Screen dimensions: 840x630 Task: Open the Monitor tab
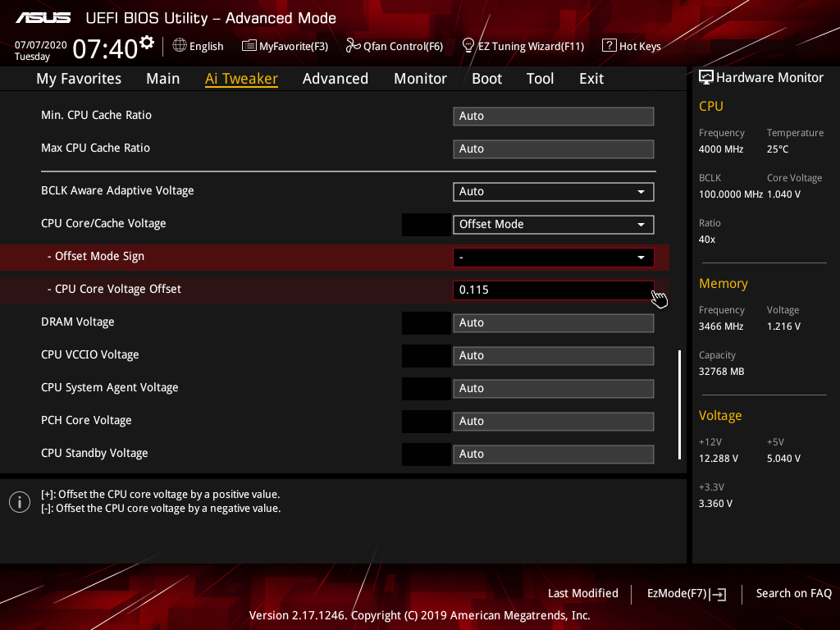click(x=420, y=79)
